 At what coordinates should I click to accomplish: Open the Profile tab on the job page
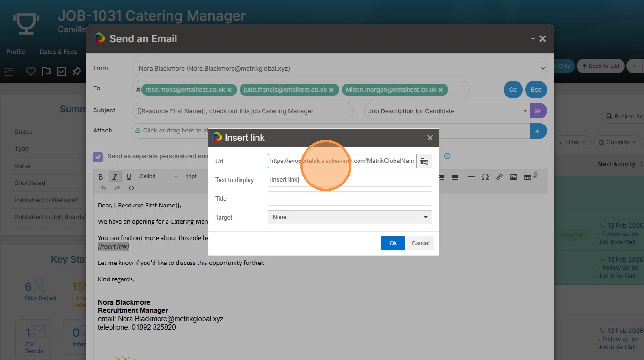coord(16,52)
